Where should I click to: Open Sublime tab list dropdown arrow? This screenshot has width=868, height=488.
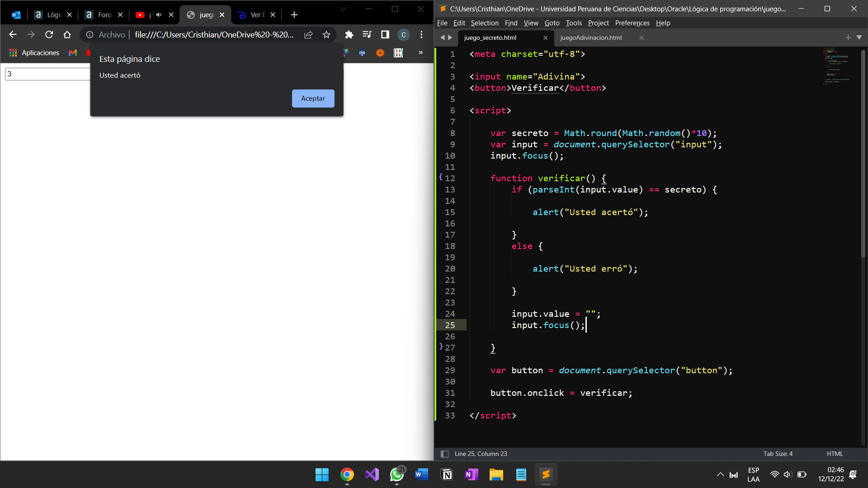pyautogui.click(x=859, y=38)
